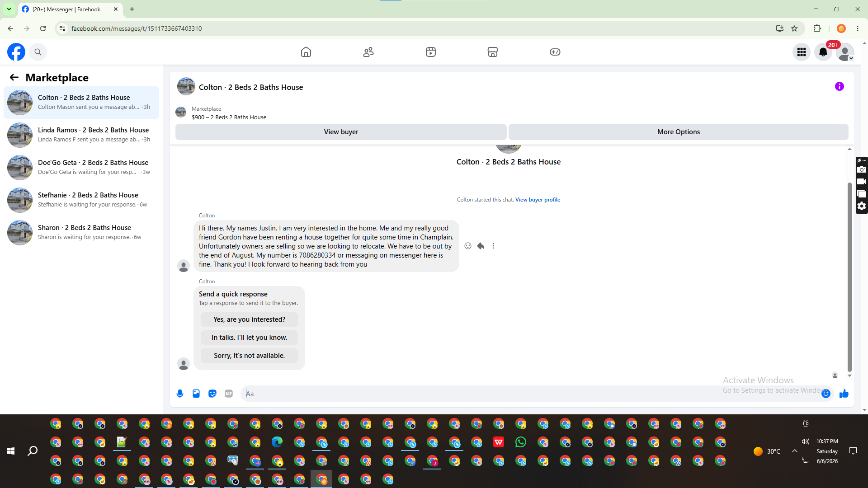Open the volume control in system tray
Image resolution: width=868 pixels, height=488 pixels.
click(806, 441)
